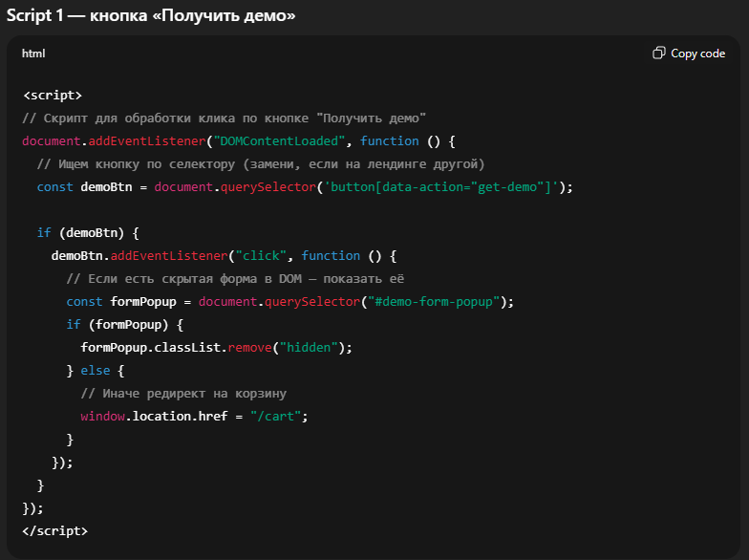Click the closing </script> tag
Viewport: 749px width, 560px height.
[x=54, y=530]
